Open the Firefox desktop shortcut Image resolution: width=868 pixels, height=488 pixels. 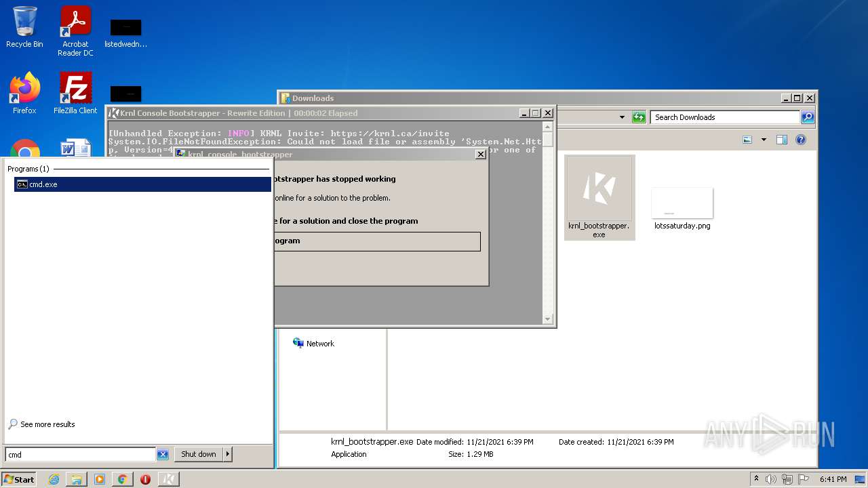[24, 93]
